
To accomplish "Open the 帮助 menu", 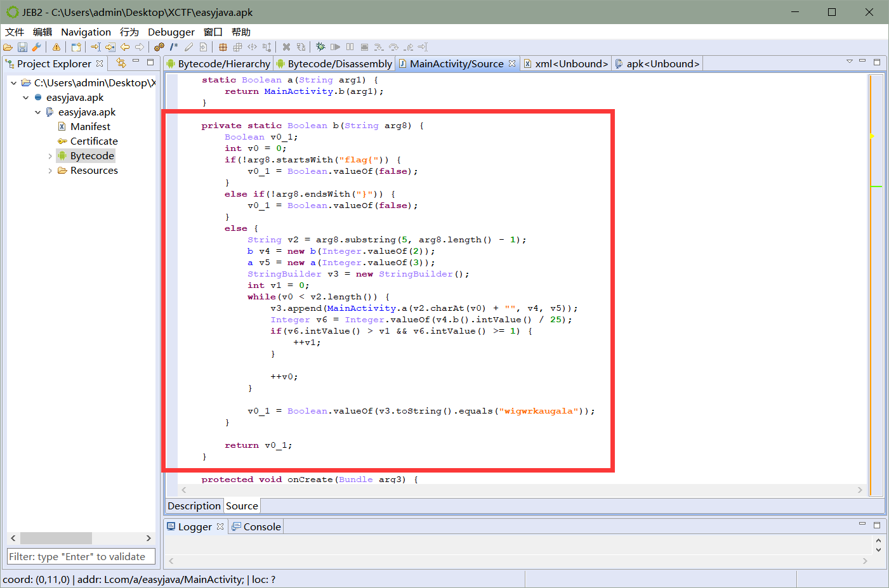I will [241, 32].
